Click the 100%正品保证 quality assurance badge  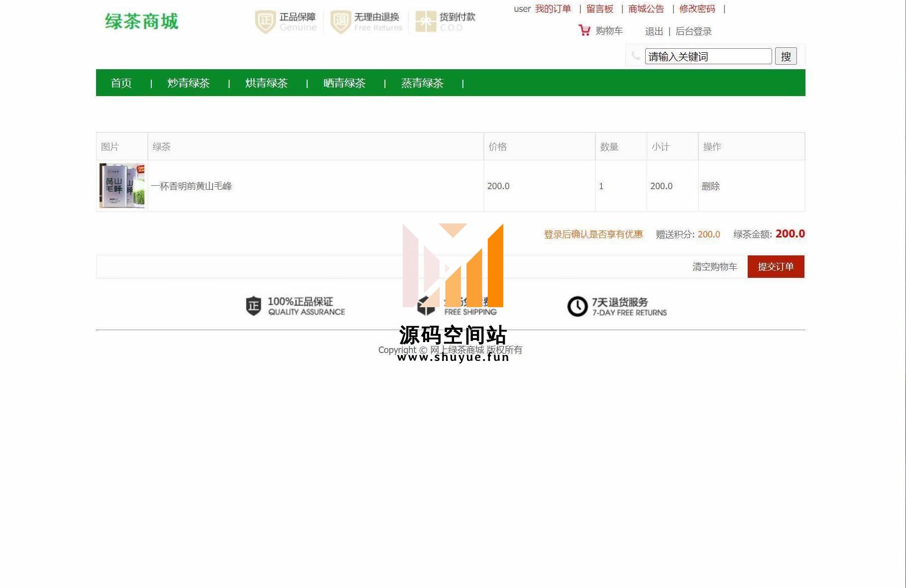click(x=295, y=306)
